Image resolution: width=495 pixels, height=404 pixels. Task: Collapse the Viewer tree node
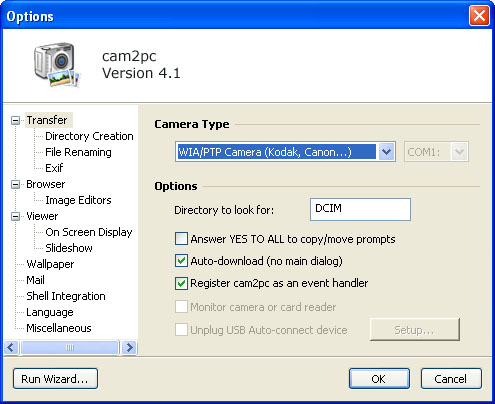pos(15,216)
